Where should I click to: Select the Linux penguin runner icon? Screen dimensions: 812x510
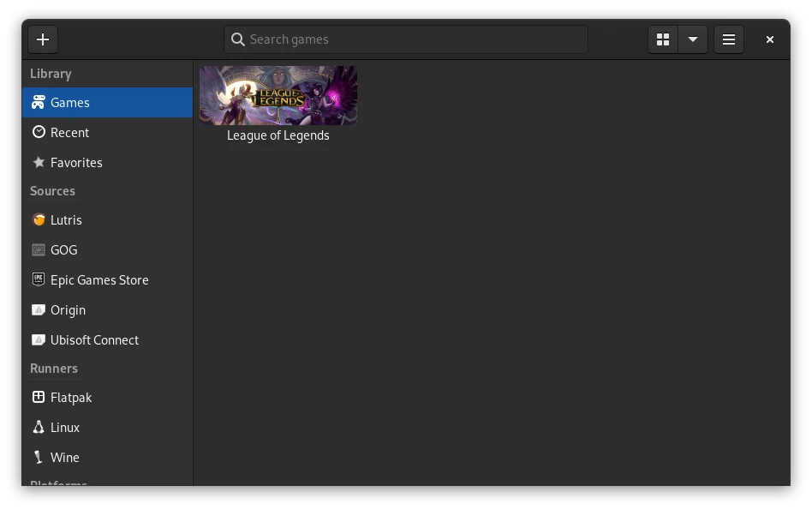[39, 427]
